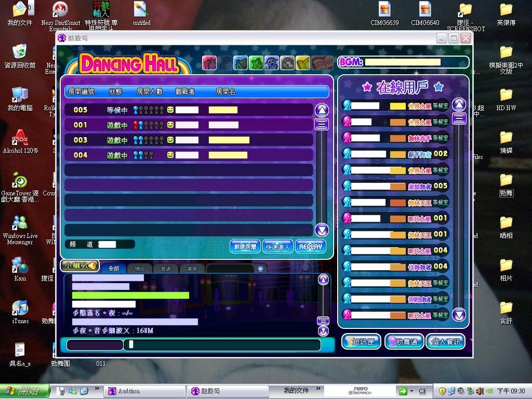Image resolution: width=532 pixels, height=399 pixels.
Task: Open the GameTower desktop shortcut
Action: [x=20, y=187]
